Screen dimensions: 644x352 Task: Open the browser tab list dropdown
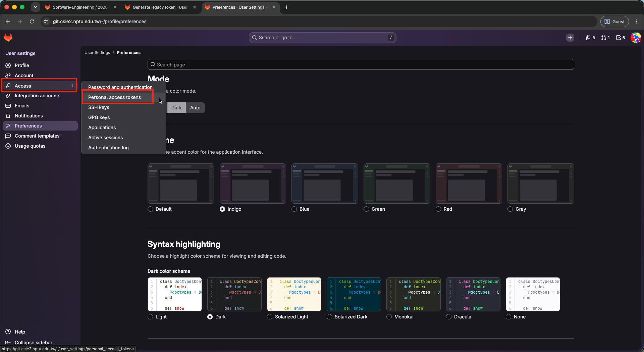click(35, 7)
